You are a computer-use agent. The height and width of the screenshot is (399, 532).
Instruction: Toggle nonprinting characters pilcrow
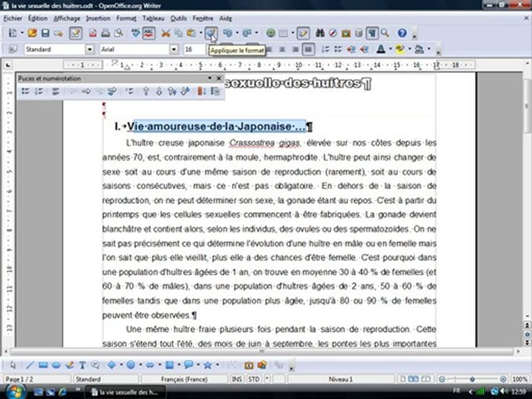[x=372, y=33]
